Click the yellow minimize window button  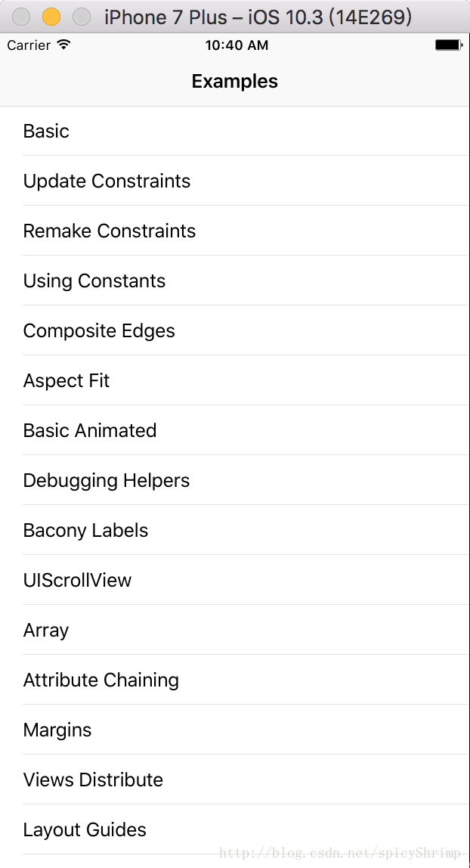tap(51, 17)
